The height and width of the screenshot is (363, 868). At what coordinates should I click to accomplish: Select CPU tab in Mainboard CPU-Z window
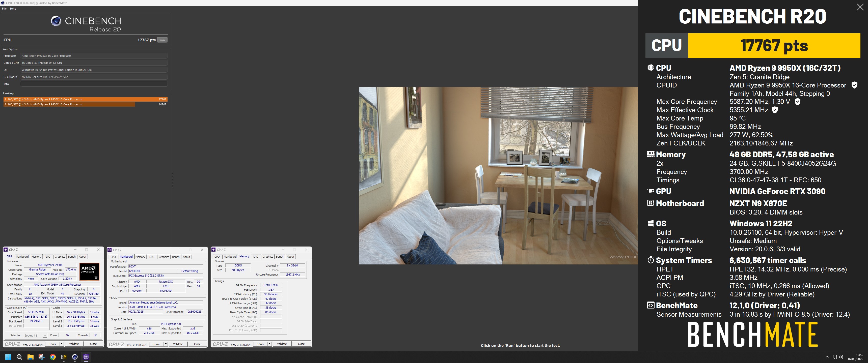pyautogui.click(x=113, y=257)
